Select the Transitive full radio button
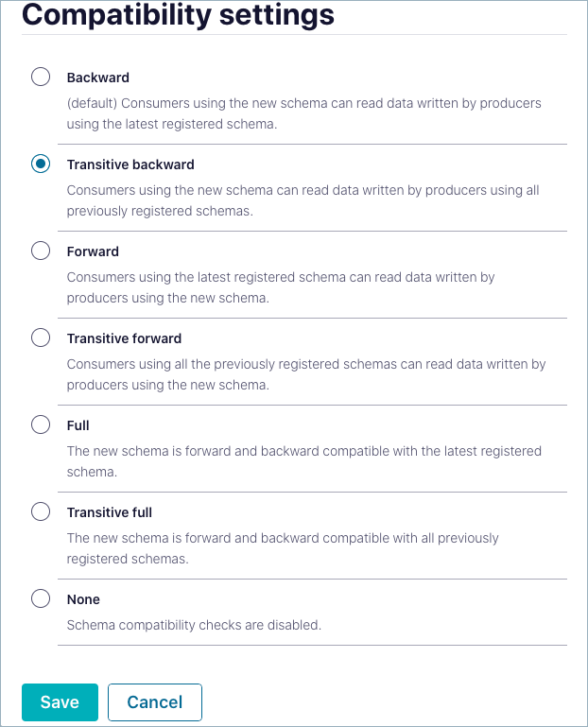This screenshot has width=588, height=727. [41, 511]
